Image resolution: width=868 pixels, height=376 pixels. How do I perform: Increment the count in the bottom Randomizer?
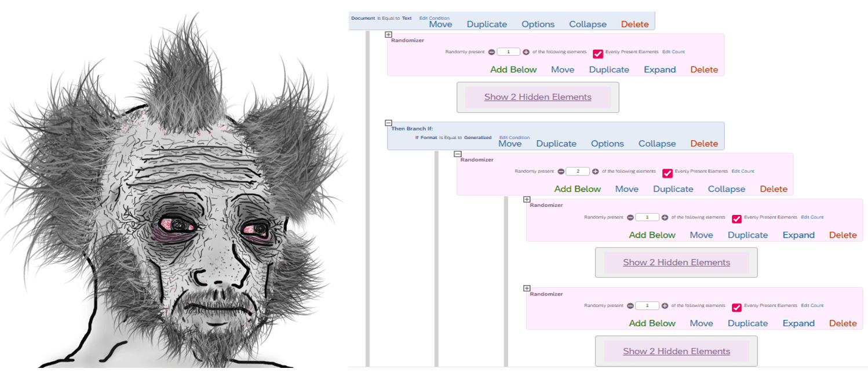[664, 305]
